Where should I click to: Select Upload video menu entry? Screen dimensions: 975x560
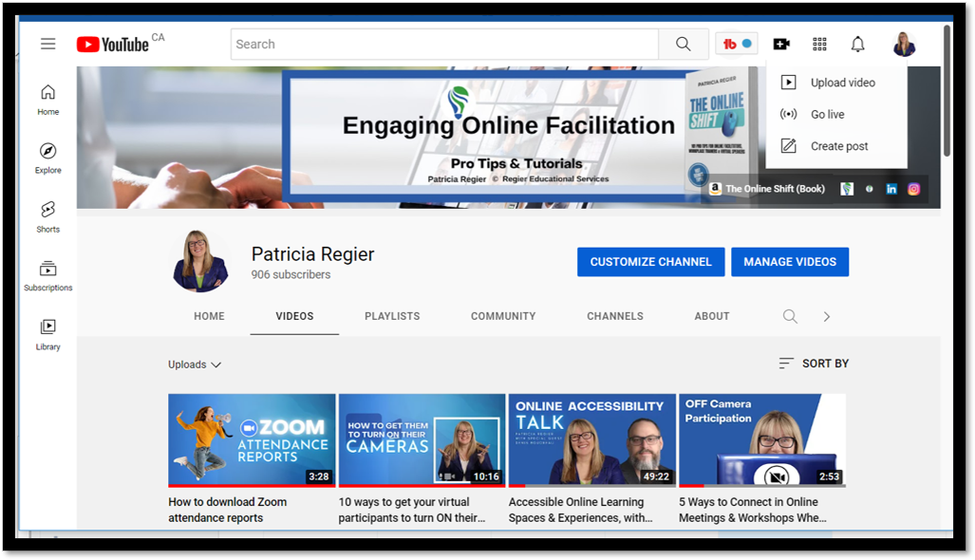[837, 83]
